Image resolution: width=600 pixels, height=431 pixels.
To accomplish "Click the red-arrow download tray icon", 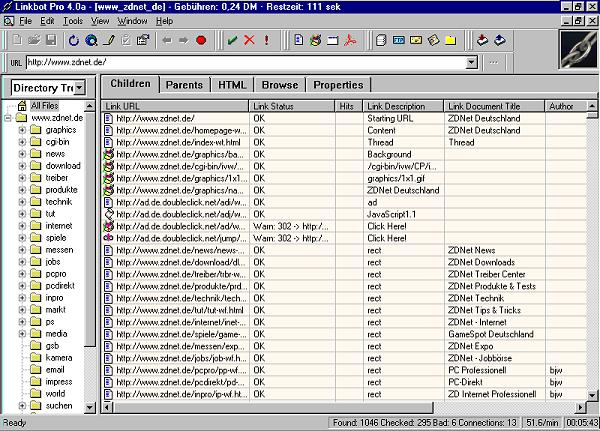I will [483, 40].
